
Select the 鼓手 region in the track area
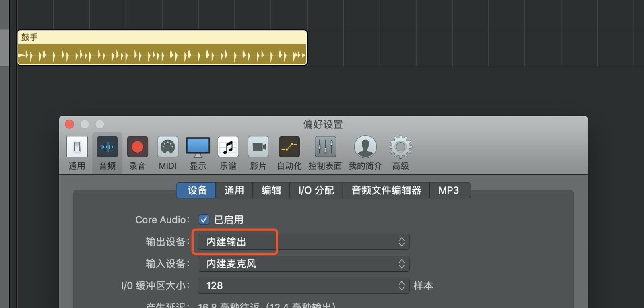[162, 48]
